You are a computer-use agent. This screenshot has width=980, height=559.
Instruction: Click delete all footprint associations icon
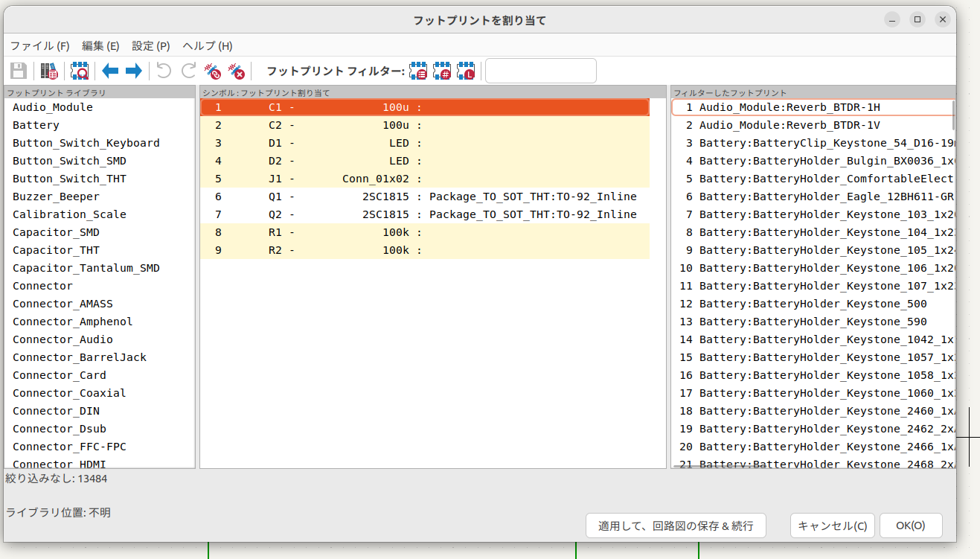(x=236, y=71)
